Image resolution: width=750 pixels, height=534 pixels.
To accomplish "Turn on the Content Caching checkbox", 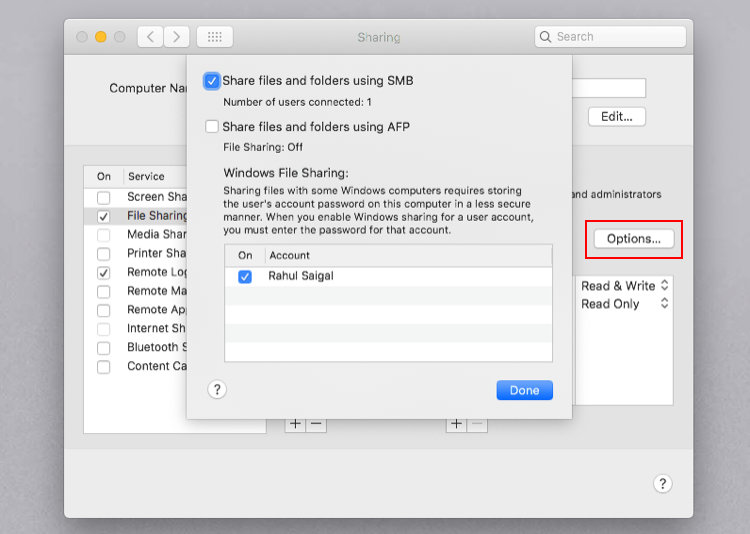I will click(103, 367).
